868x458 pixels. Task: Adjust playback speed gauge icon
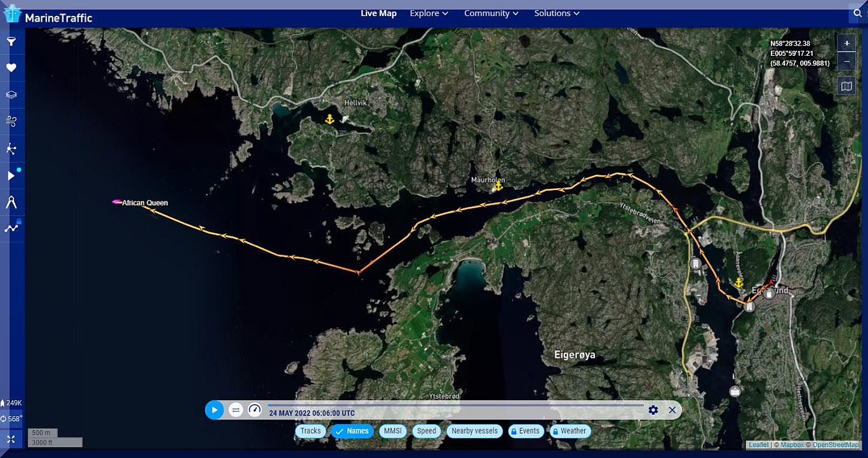pos(255,410)
